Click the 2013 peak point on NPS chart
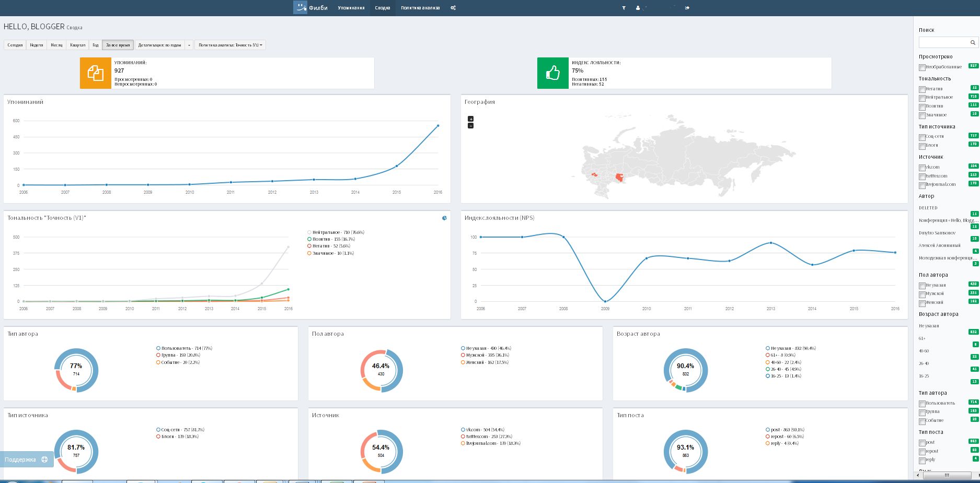The height and width of the screenshot is (483, 980). [771, 243]
